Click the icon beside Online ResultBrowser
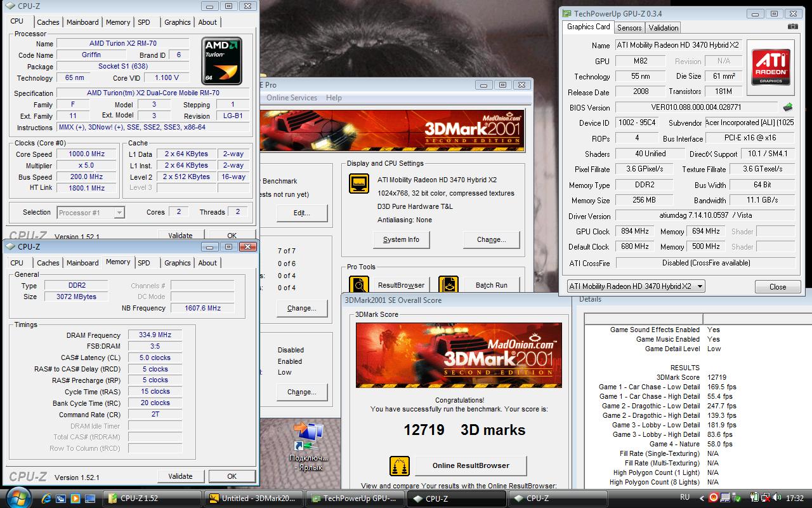The width and height of the screenshot is (812, 508). pos(399,465)
